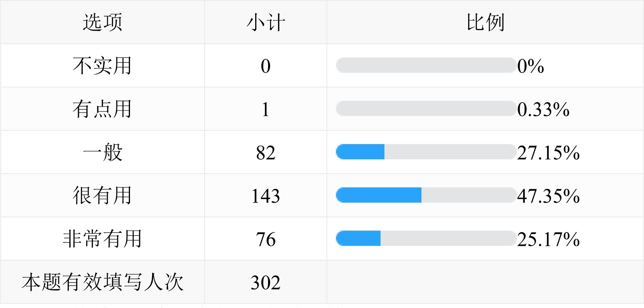Click the 小计 column header

point(266,23)
